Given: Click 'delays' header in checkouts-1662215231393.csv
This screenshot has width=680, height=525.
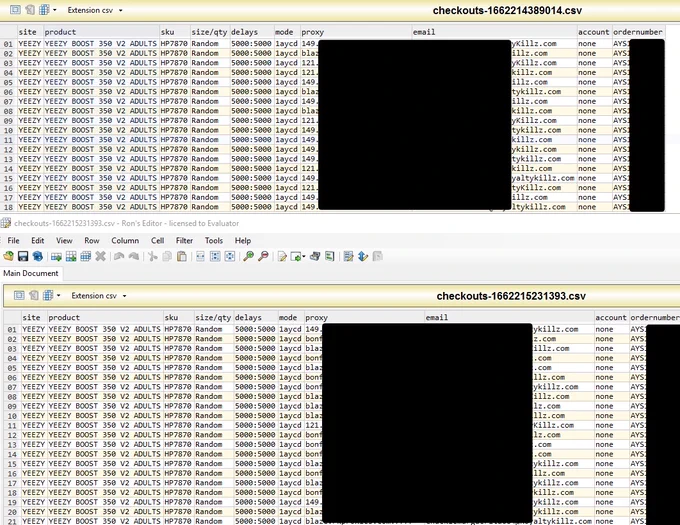Looking at the screenshot, I should click(255, 317).
